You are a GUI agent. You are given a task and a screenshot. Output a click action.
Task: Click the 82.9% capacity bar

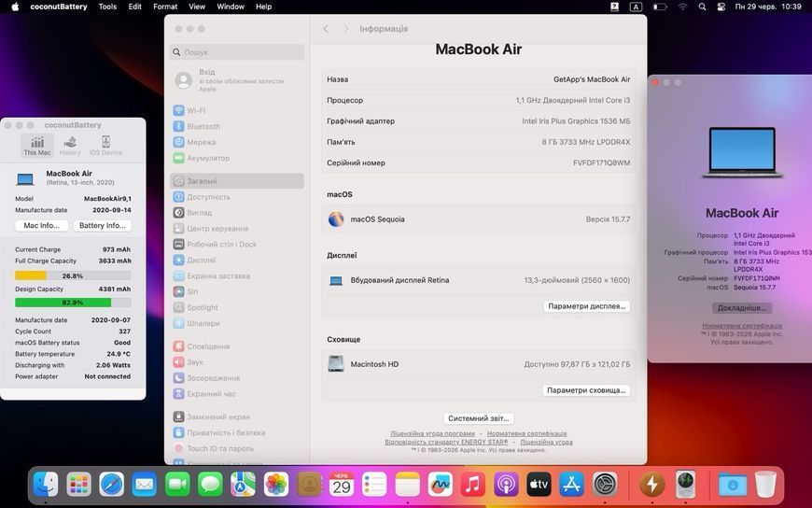tap(73, 303)
